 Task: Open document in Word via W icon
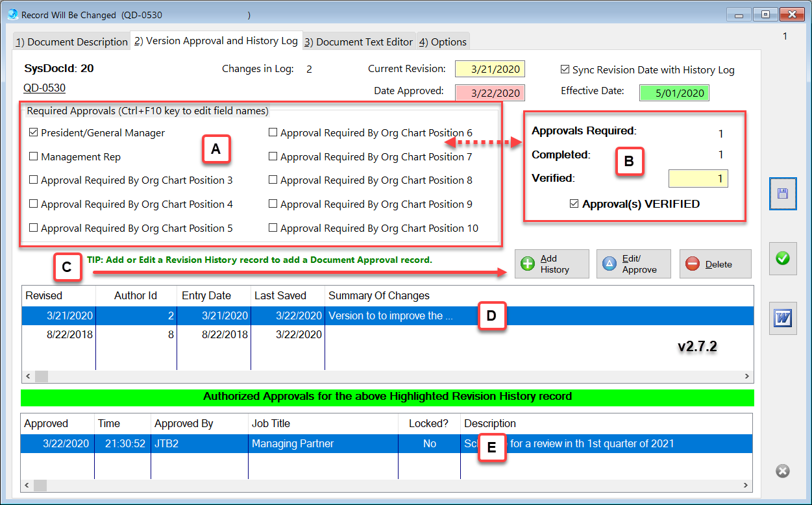(783, 319)
